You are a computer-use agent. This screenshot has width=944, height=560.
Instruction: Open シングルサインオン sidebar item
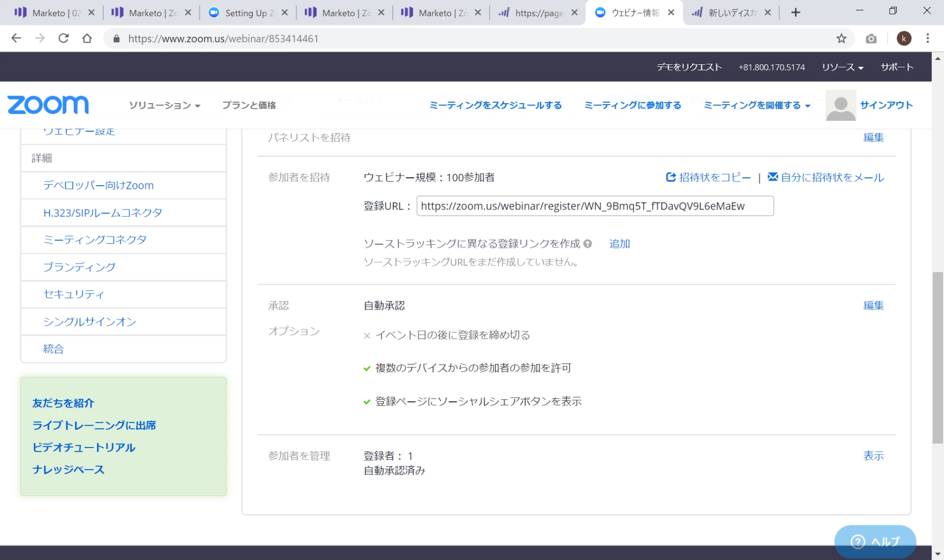pos(90,321)
